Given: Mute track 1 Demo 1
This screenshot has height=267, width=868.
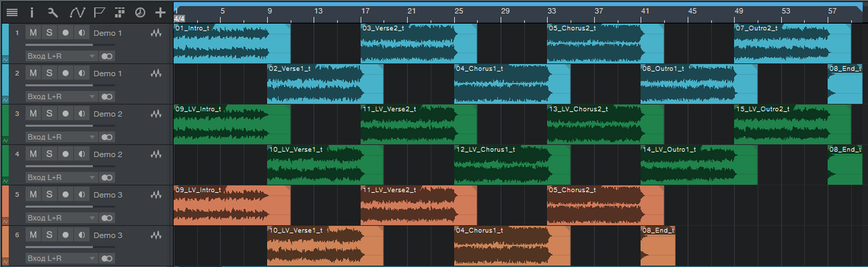Looking at the screenshot, I should coord(33,33).
